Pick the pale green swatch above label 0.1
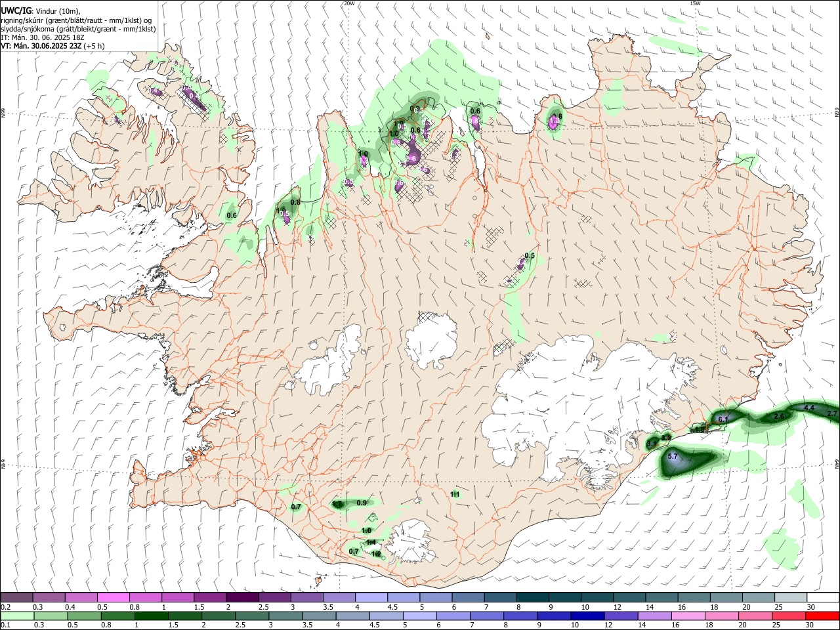Image resolution: width=840 pixels, height=630 pixels. [16, 616]
